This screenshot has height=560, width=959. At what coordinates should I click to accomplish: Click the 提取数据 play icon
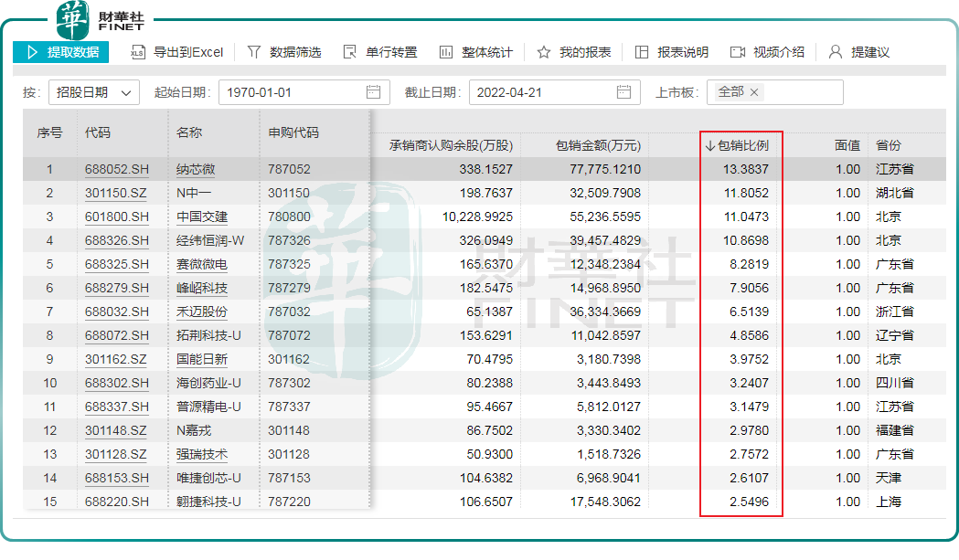tap(33, 52)
